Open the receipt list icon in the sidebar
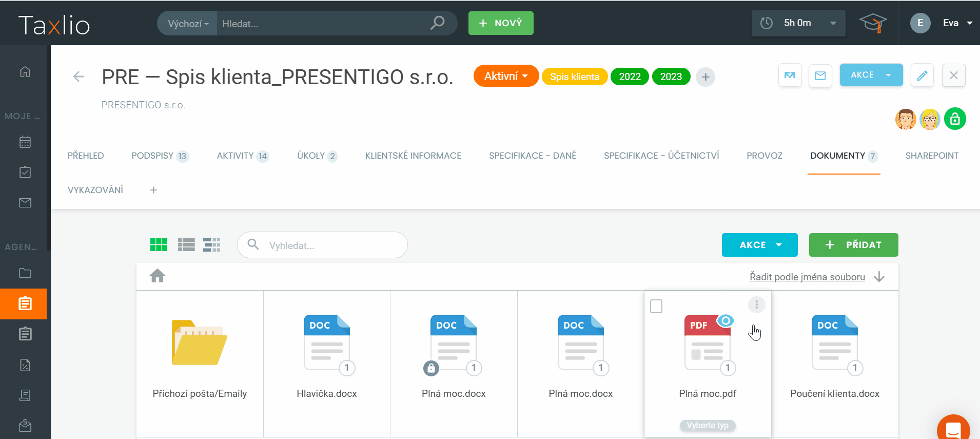The image size is (980, 439). coord(25,395)
